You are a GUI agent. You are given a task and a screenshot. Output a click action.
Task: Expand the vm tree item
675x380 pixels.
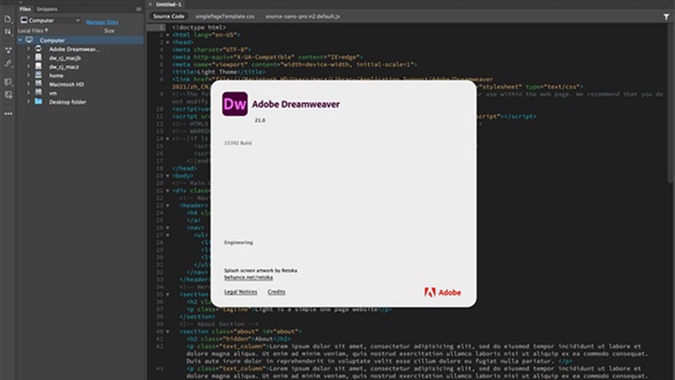click(x=28, y=93)
